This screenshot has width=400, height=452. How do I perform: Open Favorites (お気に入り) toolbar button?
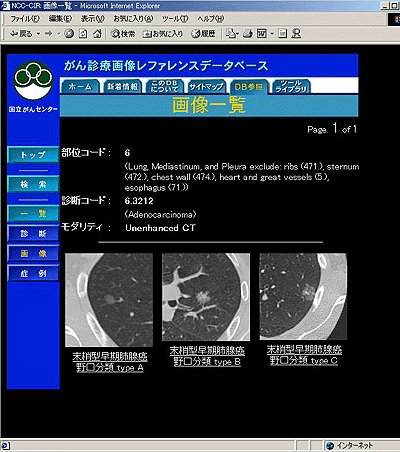pyautogui.click(x=163, y=33)
